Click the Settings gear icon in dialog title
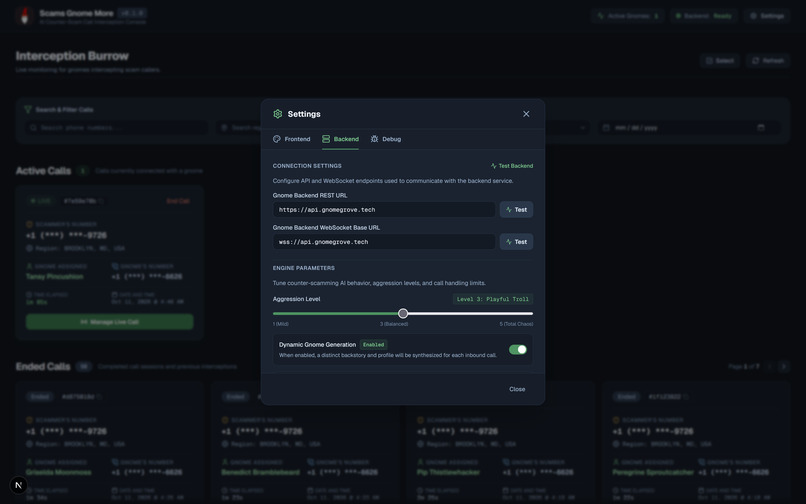The height and width of the screenshot is (504, 806). tap(278, 114)
